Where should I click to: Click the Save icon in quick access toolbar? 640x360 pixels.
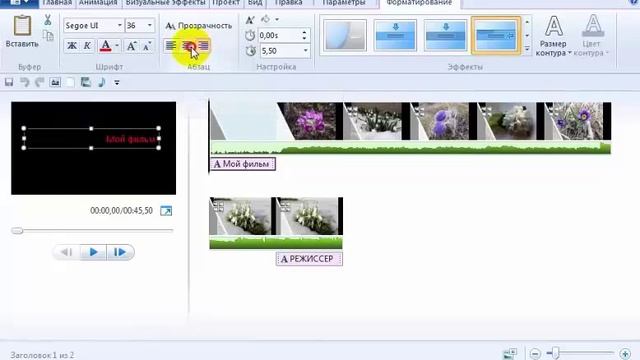9,82
